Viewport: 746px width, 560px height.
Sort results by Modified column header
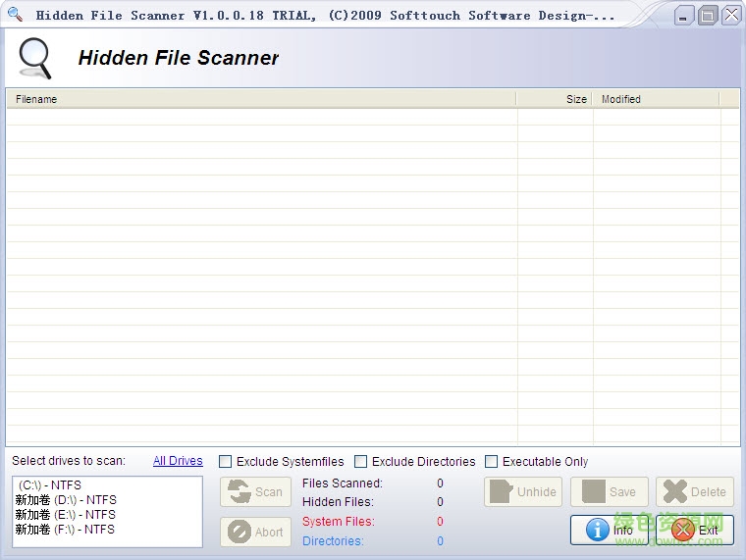pyautogui.click(x=656, y=99)
